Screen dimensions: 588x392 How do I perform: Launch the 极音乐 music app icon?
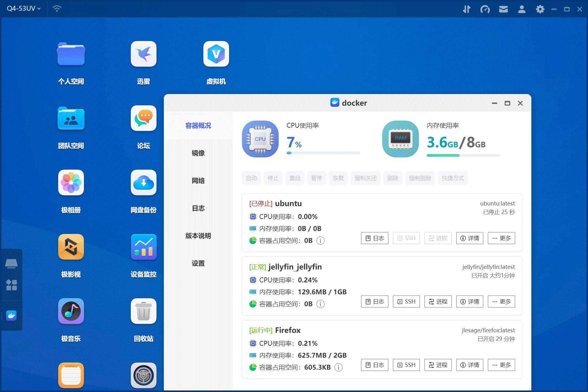(x=71, y=311)
